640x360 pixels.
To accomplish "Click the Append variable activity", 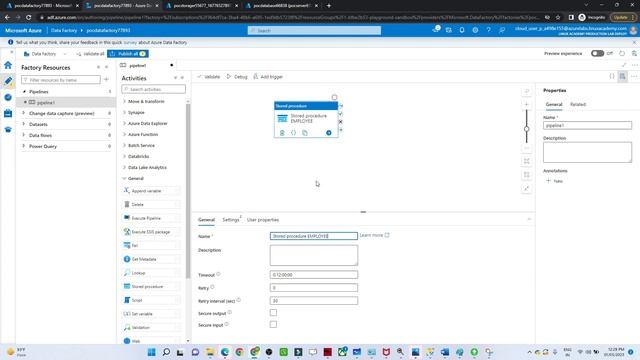I will point(151,191).
